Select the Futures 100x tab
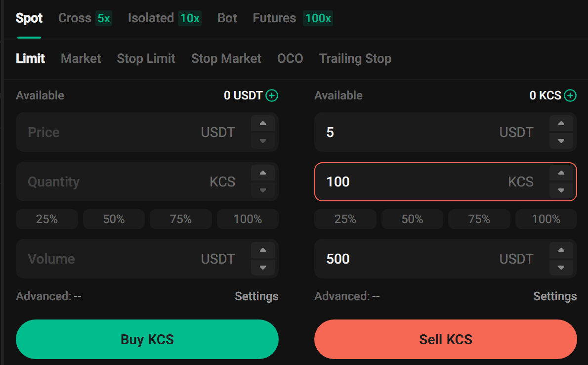The image size is (588, 365). pos(293,18)
